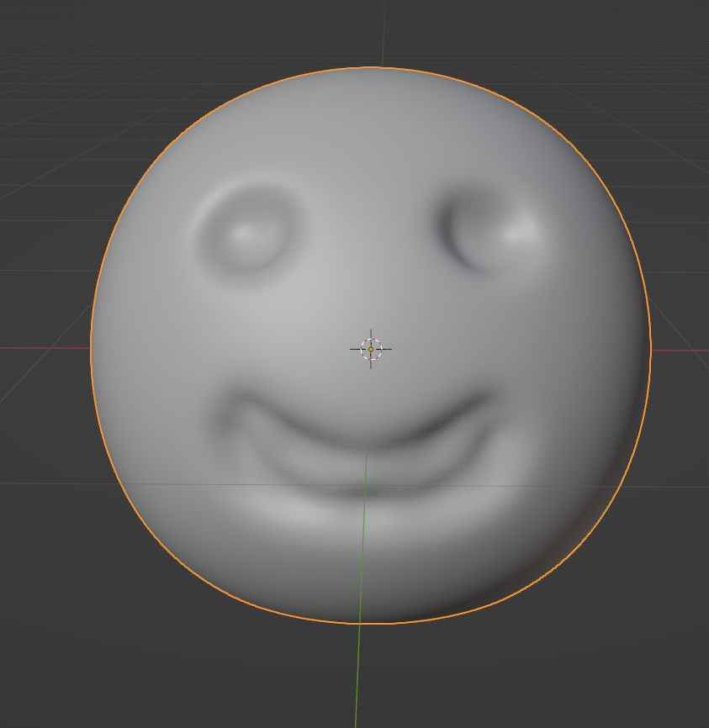709x728 pixels.
Task: Click the chin area of the sphere
Action: pos(362,563)
